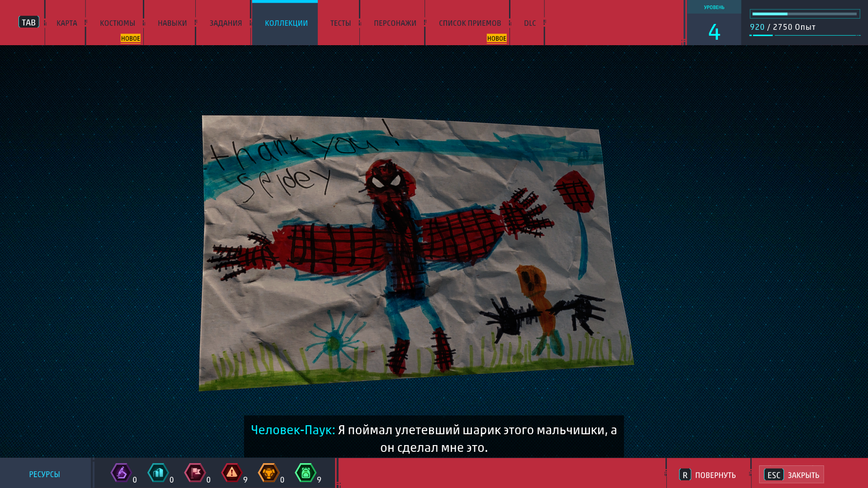Open the DLC tab
The width and height of the screenshot is (868, 488).
tap(530, 23)
